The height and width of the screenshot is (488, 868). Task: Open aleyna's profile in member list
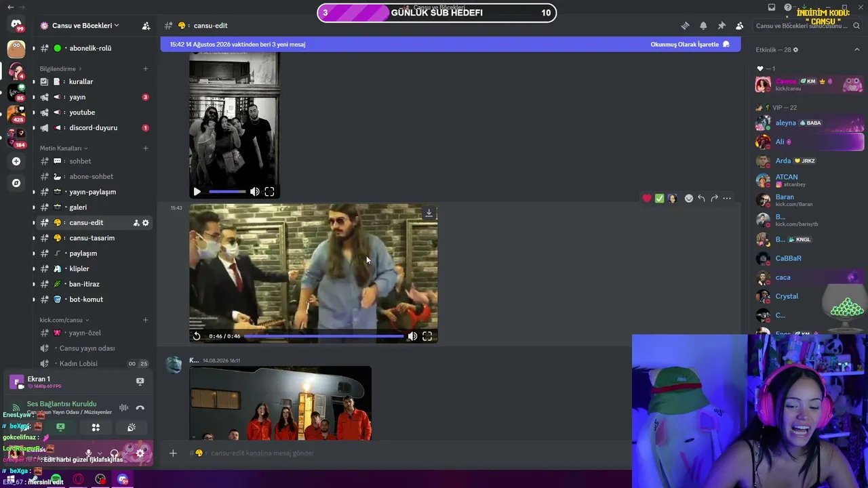[810, 123]
